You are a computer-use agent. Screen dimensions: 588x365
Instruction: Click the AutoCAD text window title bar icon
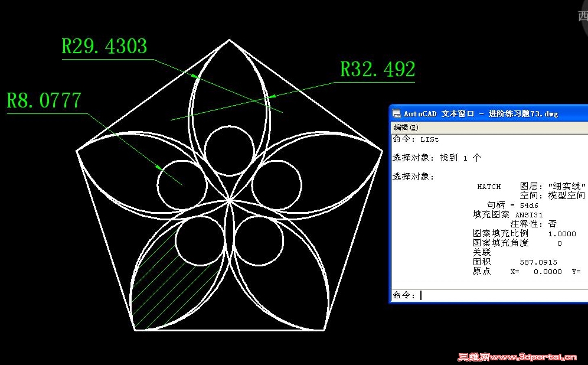tap(396, 113)
